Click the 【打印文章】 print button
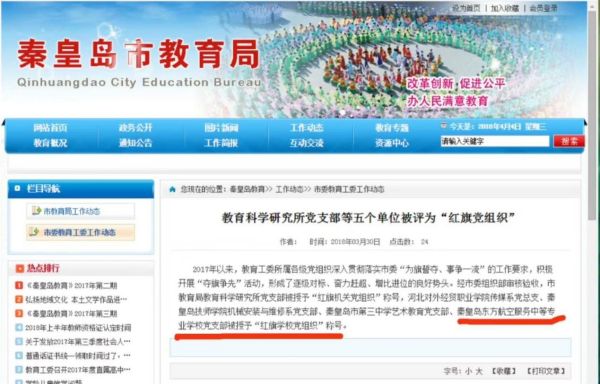Image resolution: width=600 pixels, height=384 pixels. click(546, 371)
